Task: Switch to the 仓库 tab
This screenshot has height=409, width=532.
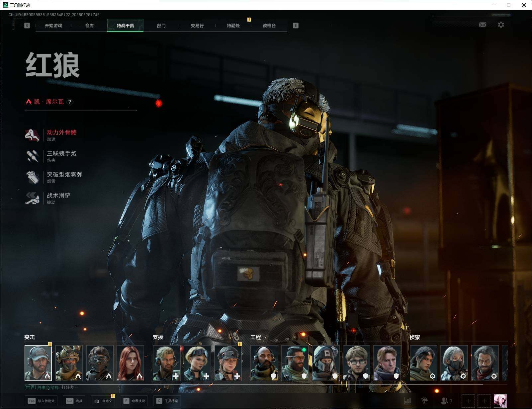Action: 89,26
